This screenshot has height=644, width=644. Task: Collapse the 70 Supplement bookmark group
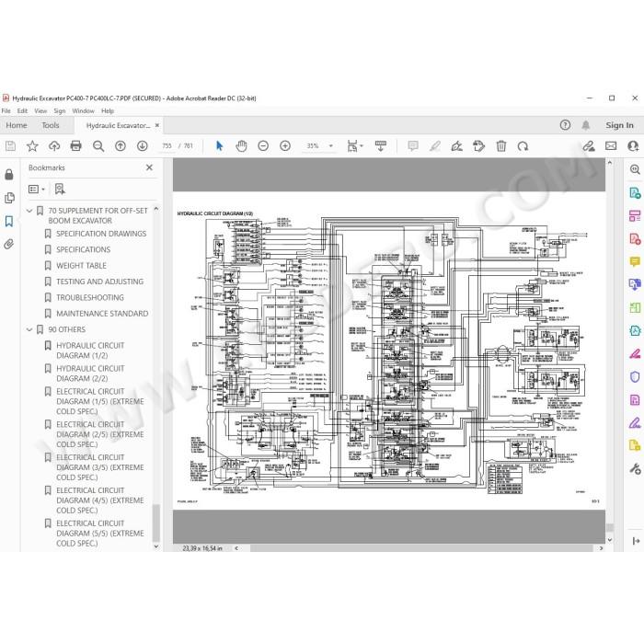click(29, 211)
